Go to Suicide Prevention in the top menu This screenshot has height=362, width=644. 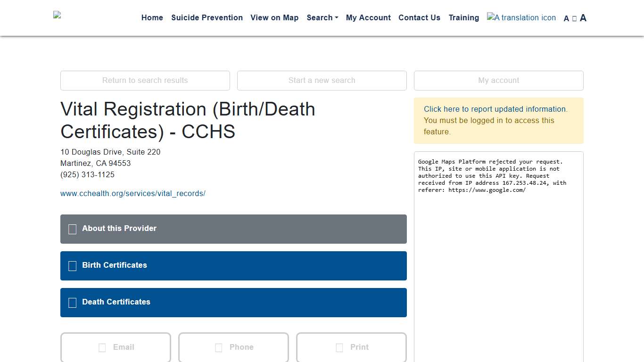(207, 17)
